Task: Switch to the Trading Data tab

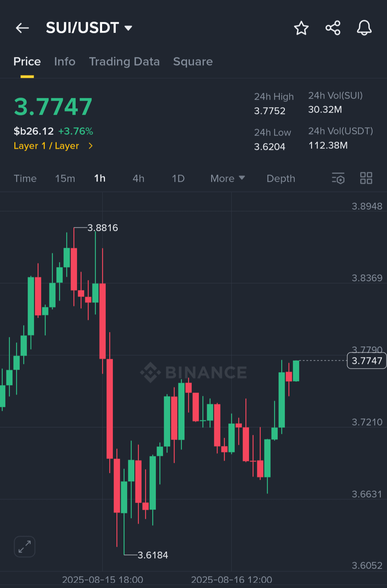Action: point(124,62)
